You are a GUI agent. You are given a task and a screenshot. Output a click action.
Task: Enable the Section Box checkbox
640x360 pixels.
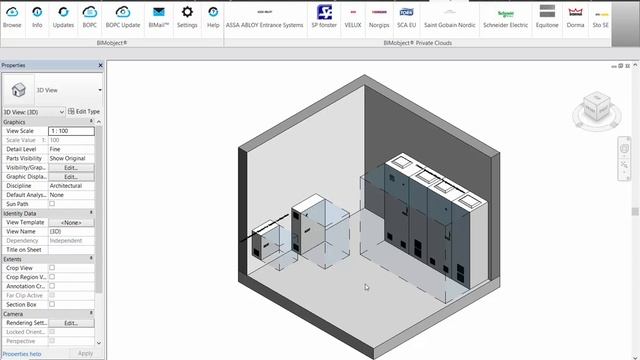52,304
